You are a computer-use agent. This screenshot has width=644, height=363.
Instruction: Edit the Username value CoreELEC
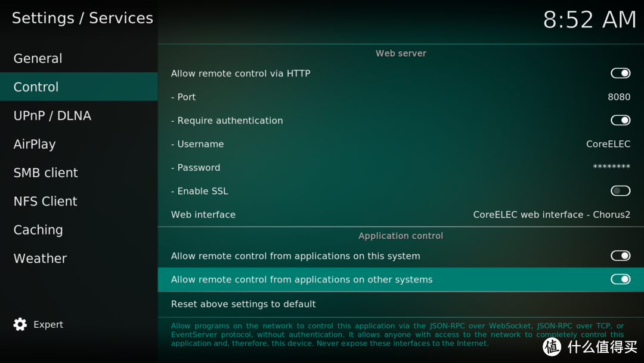click(x=608, y=144)
